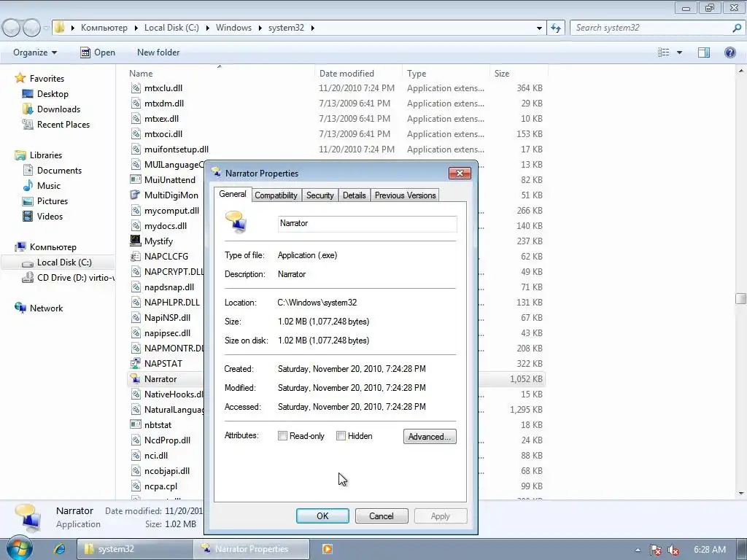Check the Read-only attribute checkbox

282,436
